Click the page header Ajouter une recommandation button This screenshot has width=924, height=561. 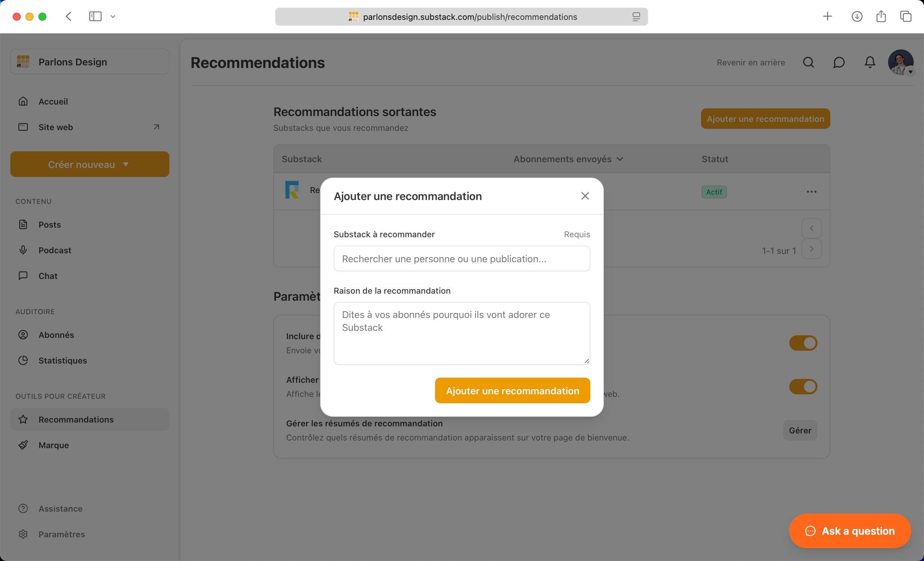[765, 119]
